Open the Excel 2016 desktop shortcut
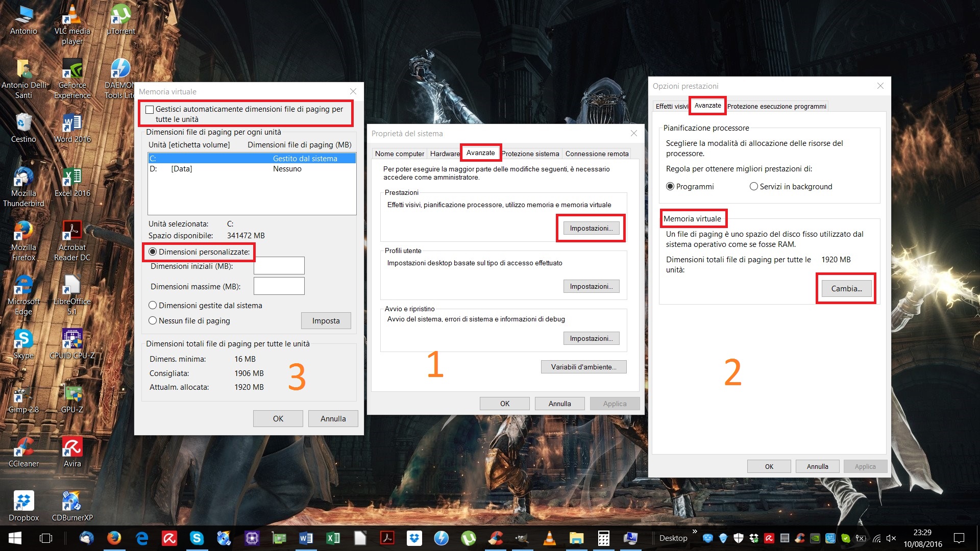Viewport: 980px width, 551px height. (72, 182)
